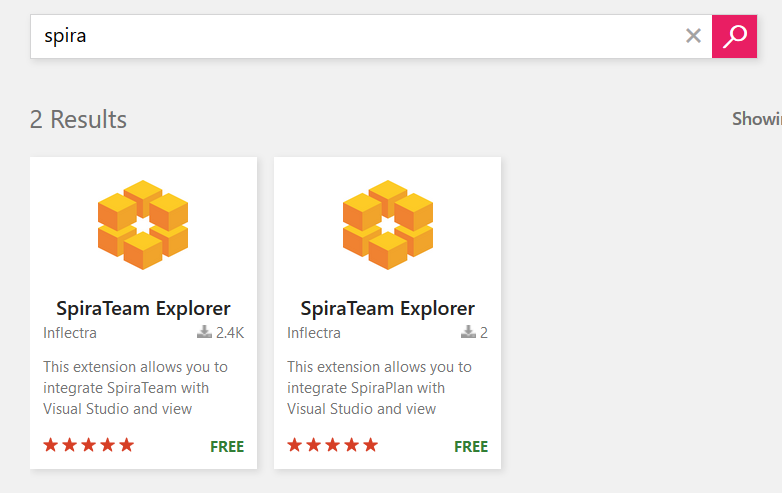The image size is (782, 493).
Task: Click the download icon on the SpiraPlan card
Action: [468, 333]
